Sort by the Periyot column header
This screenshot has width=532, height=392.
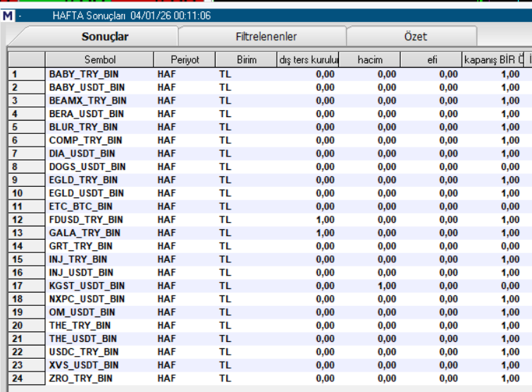tap(185, 60)
